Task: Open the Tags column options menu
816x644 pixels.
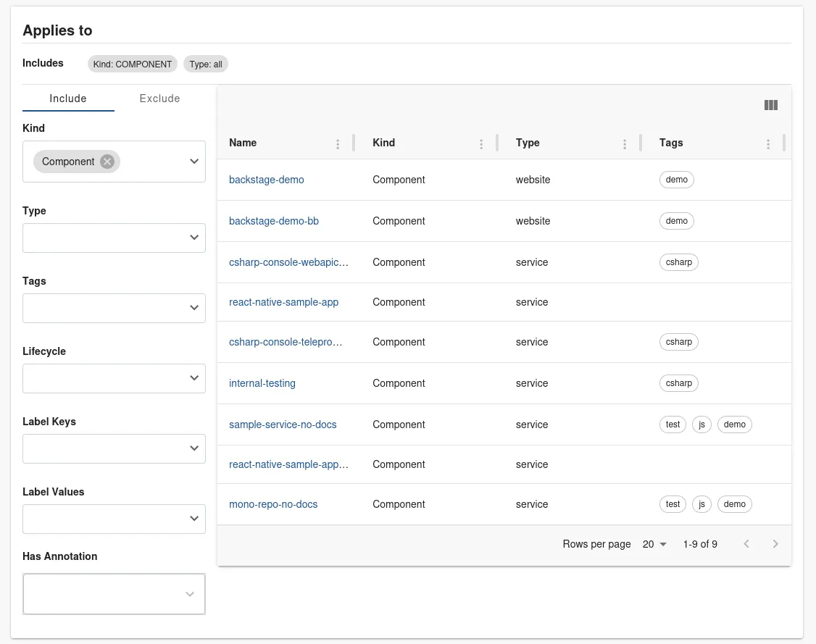Action: point(767,143)
